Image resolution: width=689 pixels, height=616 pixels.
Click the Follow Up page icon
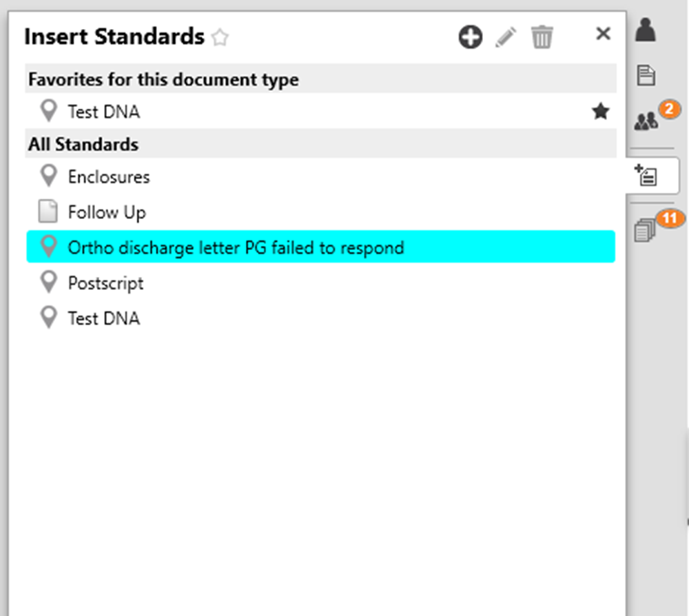pyautogui.click(x=48, y=212)
